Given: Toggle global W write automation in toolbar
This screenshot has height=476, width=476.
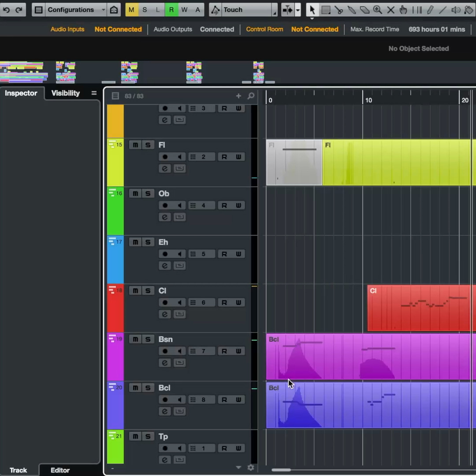Looking at the screenshot, I should 184,10.
